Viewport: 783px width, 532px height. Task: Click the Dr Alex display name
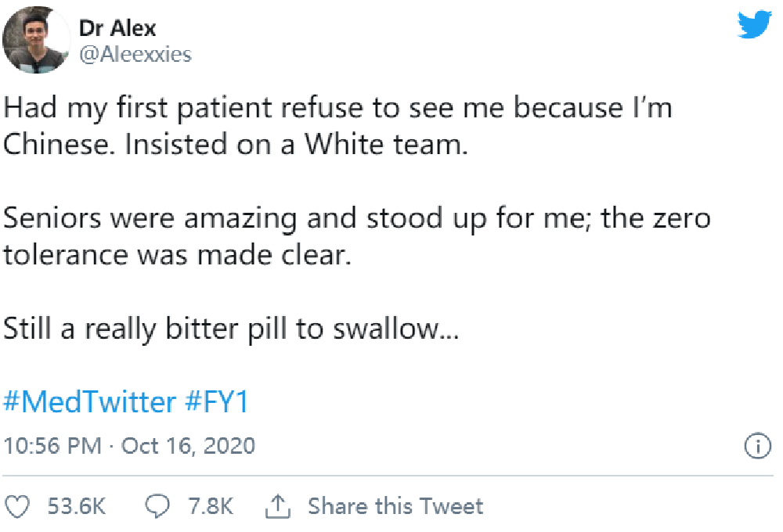[x=117, y=28]
